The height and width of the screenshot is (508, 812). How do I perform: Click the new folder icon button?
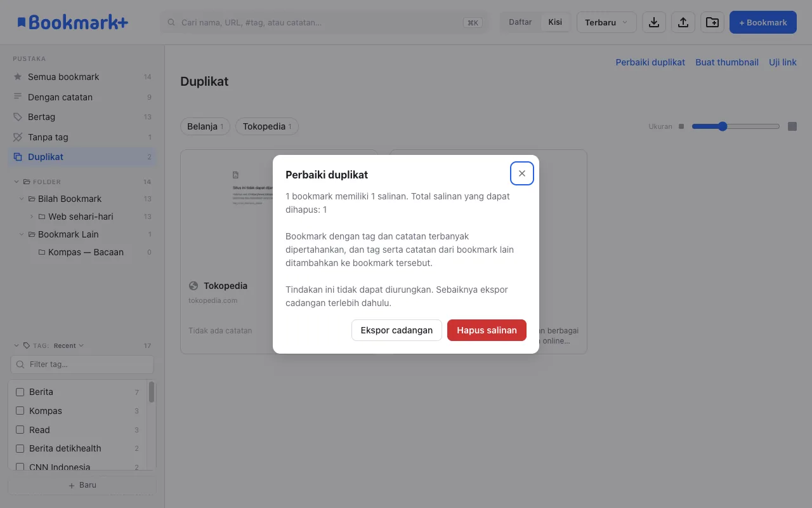point(712,22)
